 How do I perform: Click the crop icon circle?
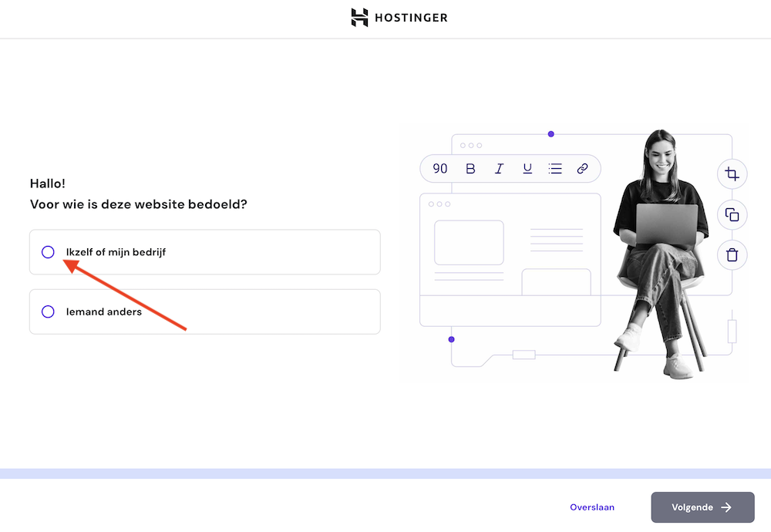pos(732,174)
